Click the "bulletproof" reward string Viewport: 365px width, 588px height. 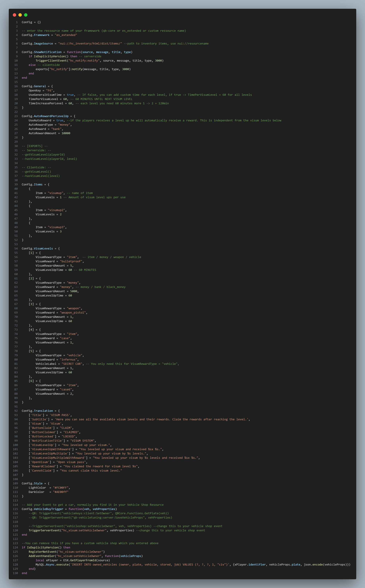point(71,261)
